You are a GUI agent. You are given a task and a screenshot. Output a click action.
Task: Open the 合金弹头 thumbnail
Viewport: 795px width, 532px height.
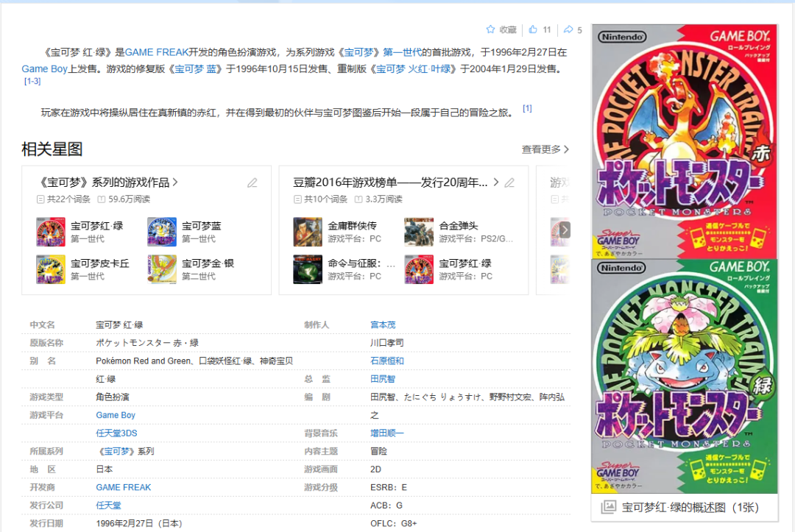(419, 232)
